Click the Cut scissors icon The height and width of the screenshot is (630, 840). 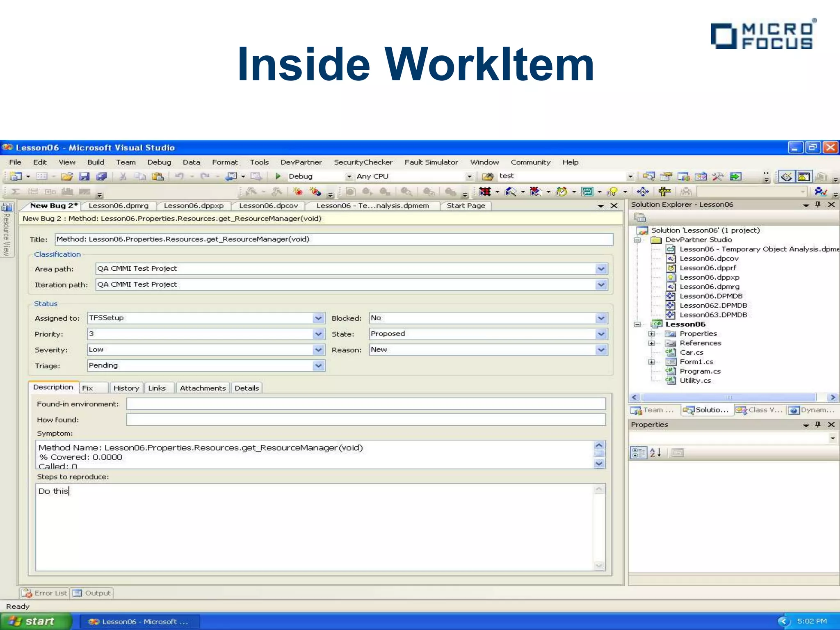click(123, 176)
